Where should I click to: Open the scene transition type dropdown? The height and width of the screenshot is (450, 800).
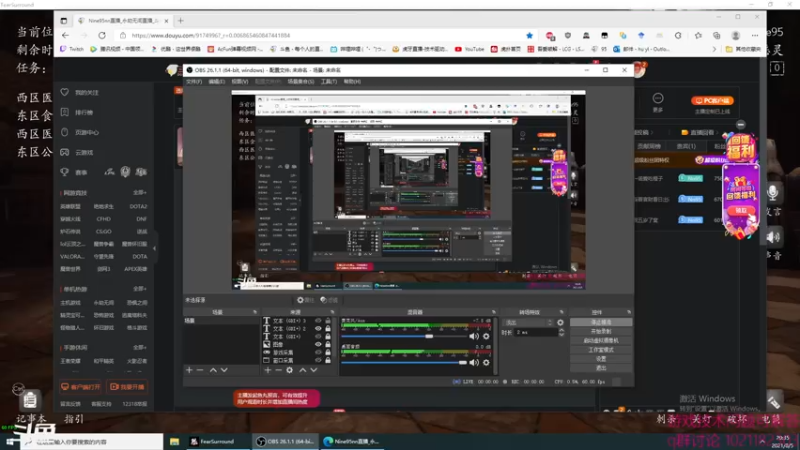tap(528, 322)
